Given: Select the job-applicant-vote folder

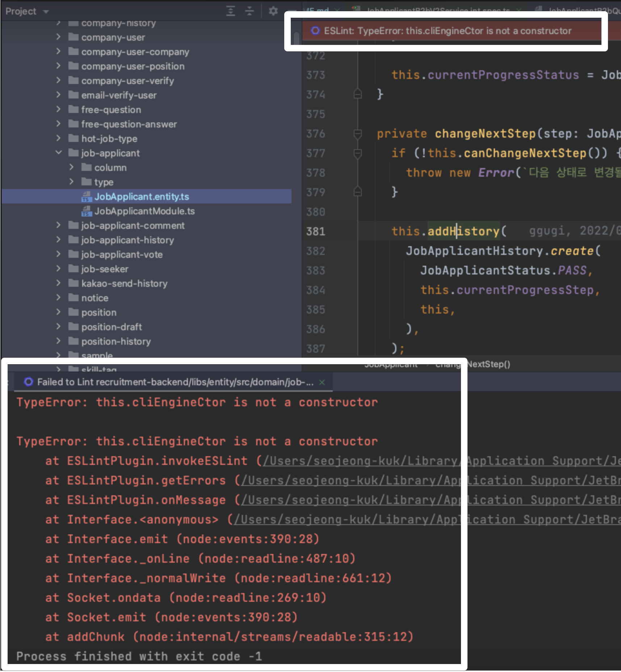Looking at the screenshot, I should pos(122,255).
